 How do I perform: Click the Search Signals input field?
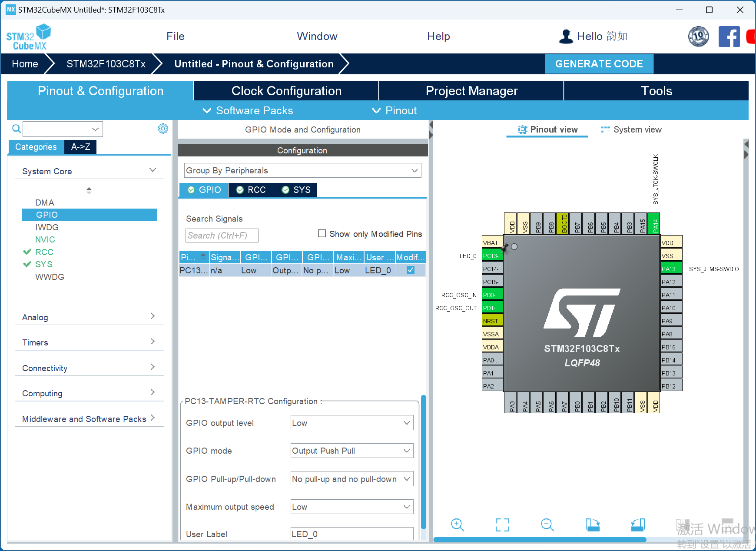(x=222, y=236)
